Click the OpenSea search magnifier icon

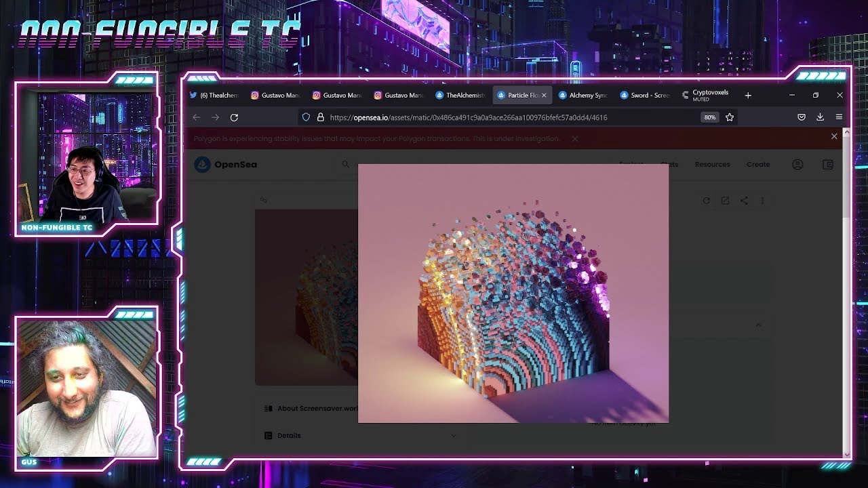[x=345, y=164]
